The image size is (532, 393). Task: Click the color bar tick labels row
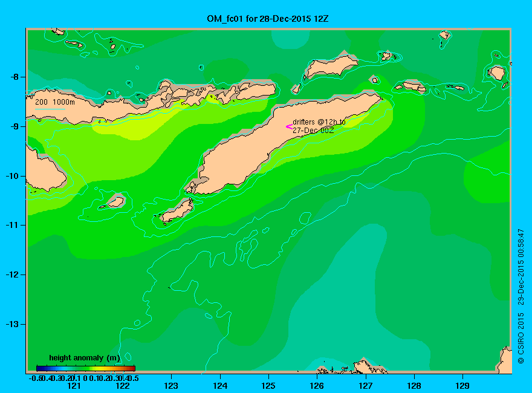pyautogui.click(x=83, y=378)
